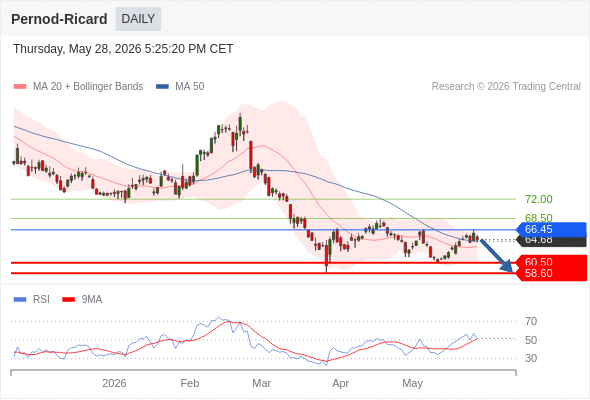
Task: Click the MA 50 blue legend swatch
Action: click(162, 87)
